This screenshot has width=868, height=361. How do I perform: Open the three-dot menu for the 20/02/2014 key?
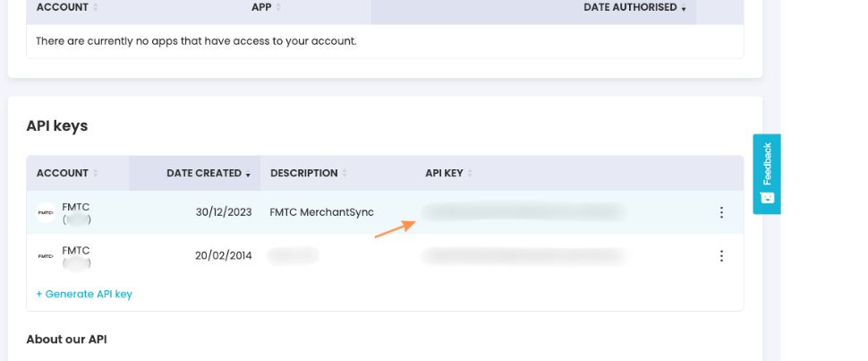point(721,256)
